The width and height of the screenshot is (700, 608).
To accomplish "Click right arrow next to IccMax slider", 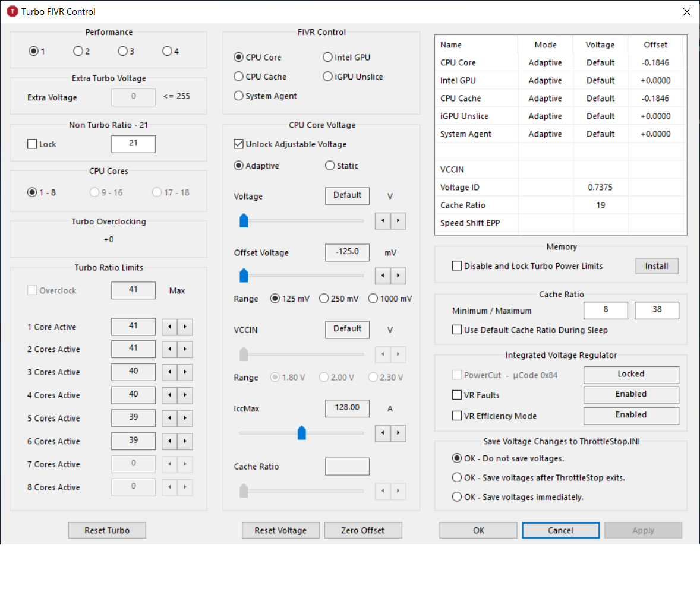I will 398,433.
